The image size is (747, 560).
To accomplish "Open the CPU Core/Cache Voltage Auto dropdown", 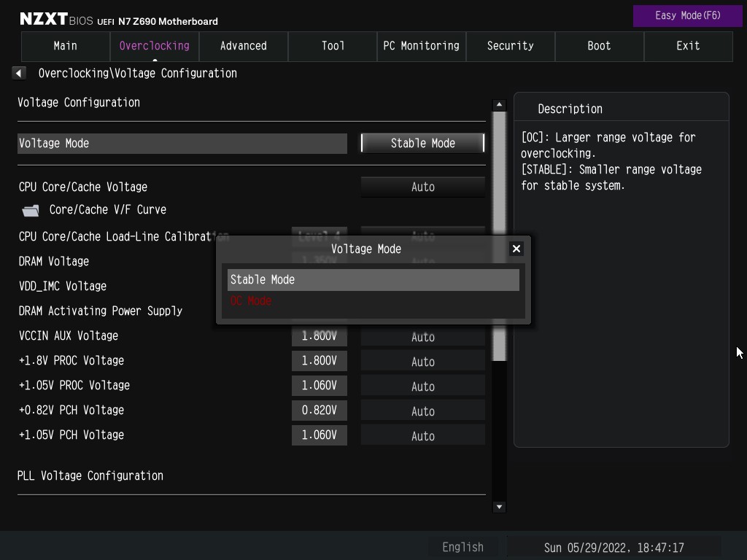I will (x=422, y=187).
